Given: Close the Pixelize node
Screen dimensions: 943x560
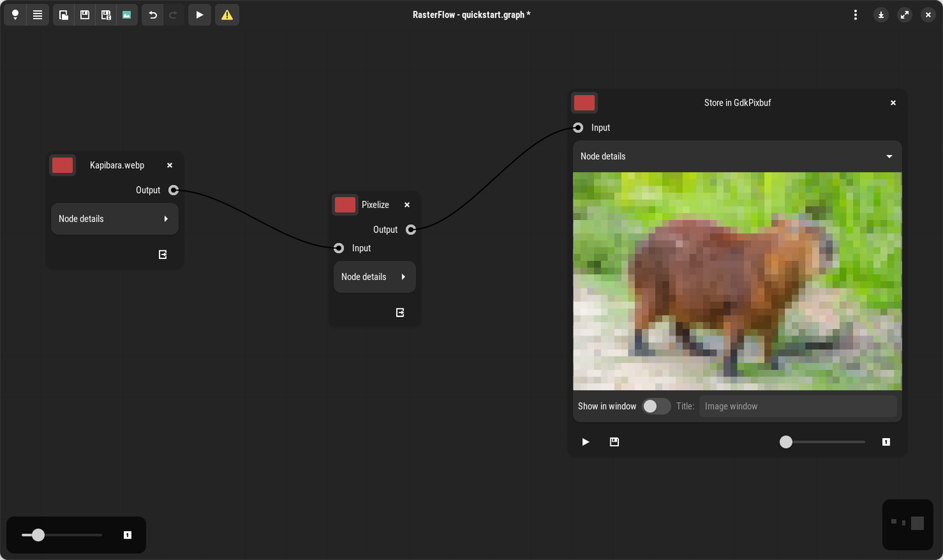Looking at the screenshot, I should pos(407,205).
